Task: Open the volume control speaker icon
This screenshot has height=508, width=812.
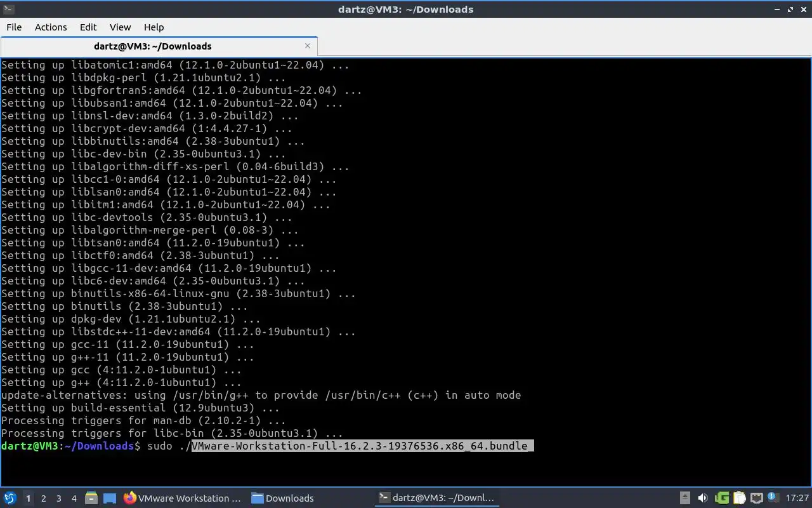Action: click(702, 498)
